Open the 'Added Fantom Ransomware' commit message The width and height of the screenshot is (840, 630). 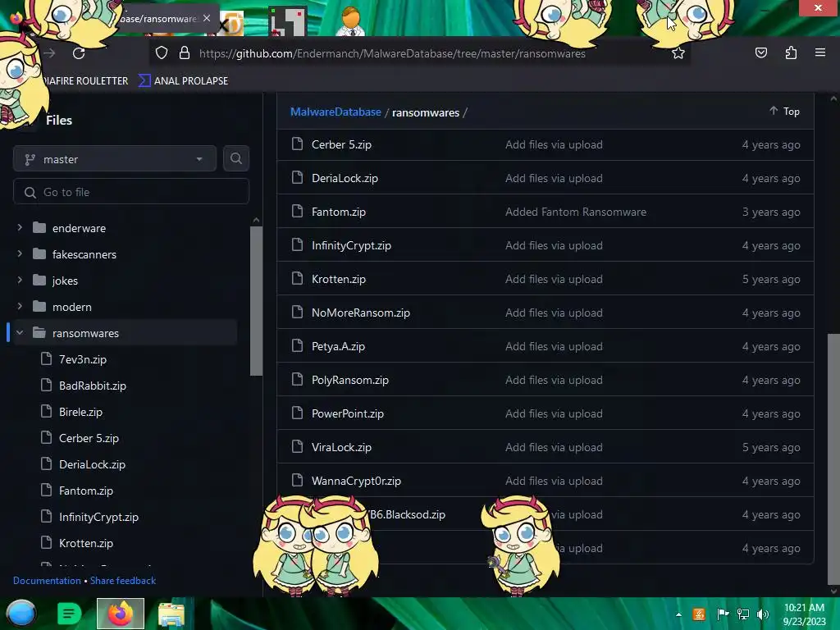[575, 212]
